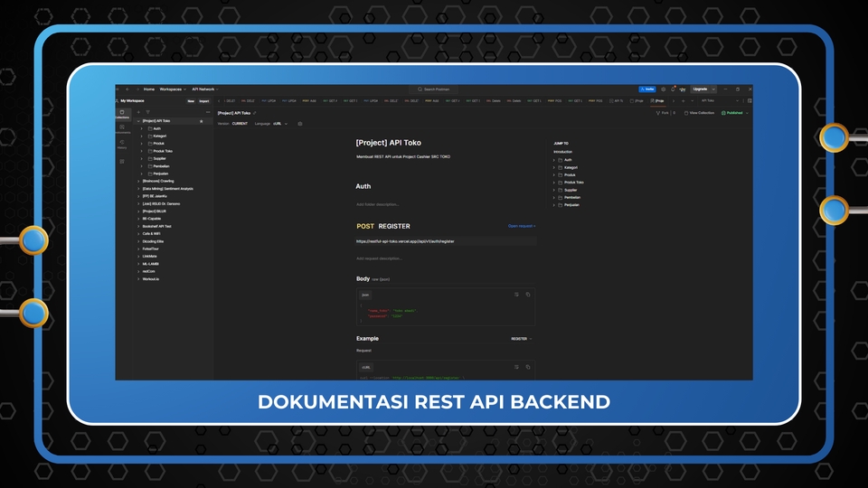Expand the [Braincore] Crawling collection
Image resolution: width=868 pixels, height=488 pixels.
138,181
